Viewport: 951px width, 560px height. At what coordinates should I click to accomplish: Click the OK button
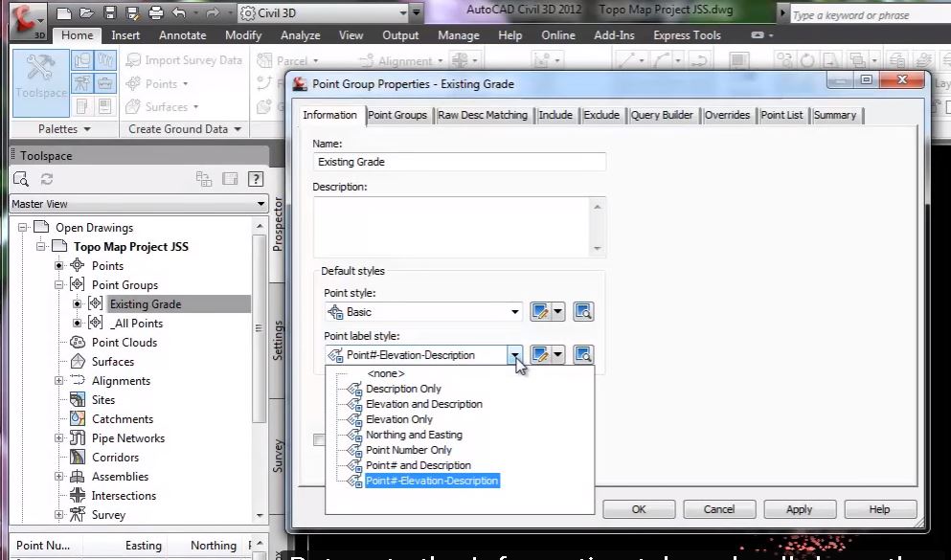coord(639,509)
